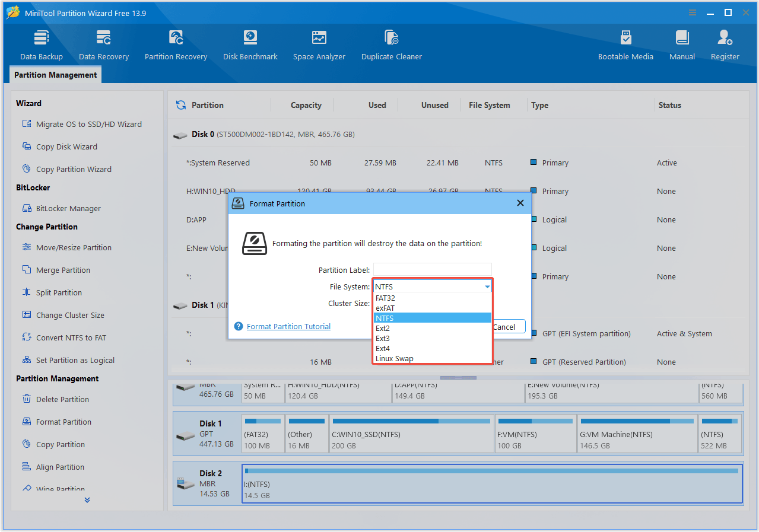Image resolution: width=759 pixels, height=532 pixels.
Task: Switch to Partition Management tab
Action: tap(56, 75)
